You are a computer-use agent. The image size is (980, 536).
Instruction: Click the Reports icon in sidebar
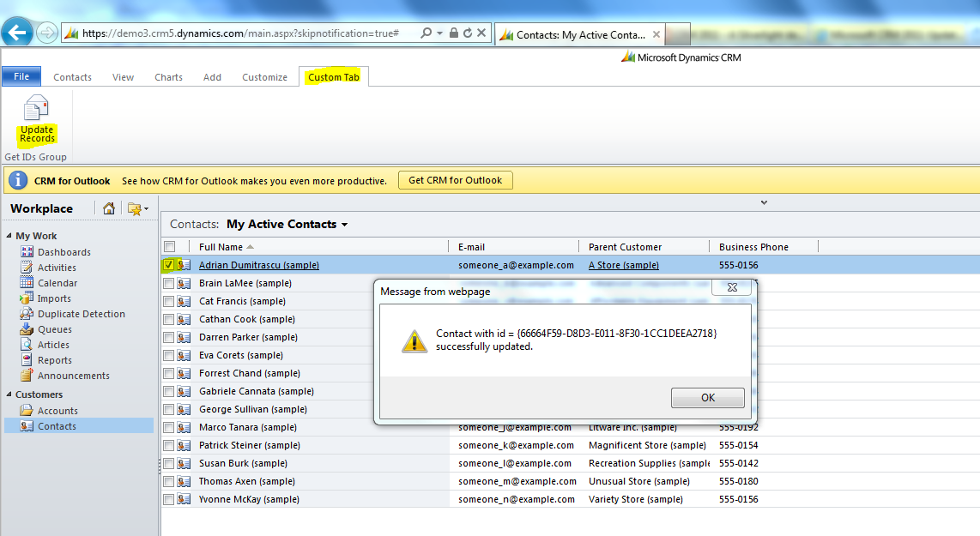click(27, 360)
